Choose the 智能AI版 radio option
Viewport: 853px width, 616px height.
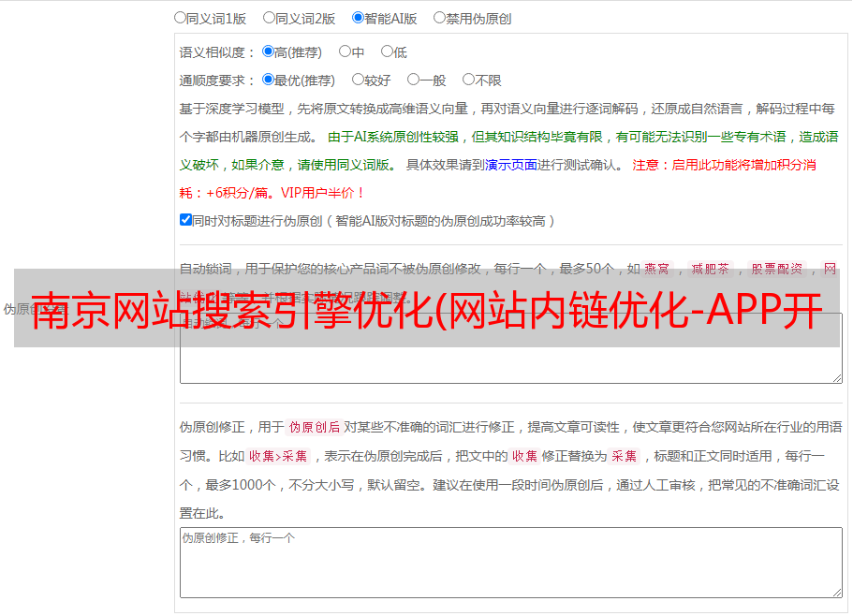tap(358, 18)
